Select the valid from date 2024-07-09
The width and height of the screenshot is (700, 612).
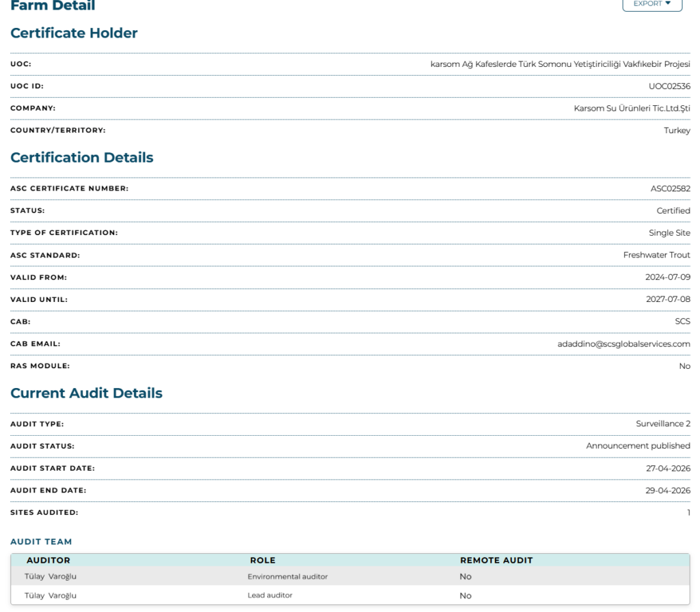pos(667,277)
